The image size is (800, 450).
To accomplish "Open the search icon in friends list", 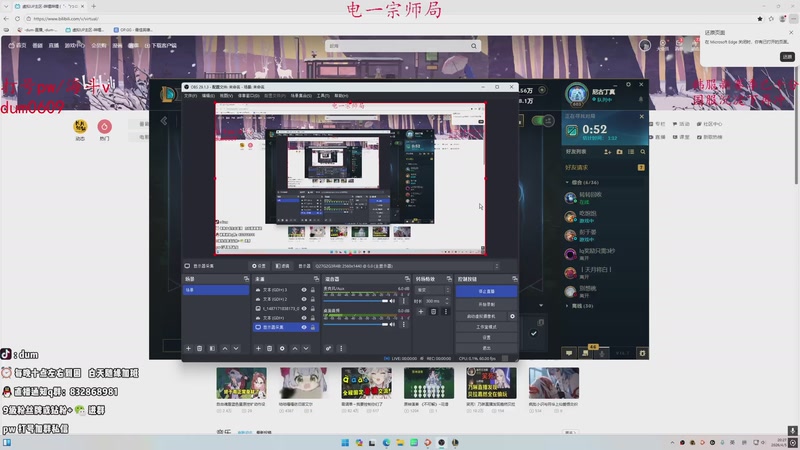I will tap(644, 151).
